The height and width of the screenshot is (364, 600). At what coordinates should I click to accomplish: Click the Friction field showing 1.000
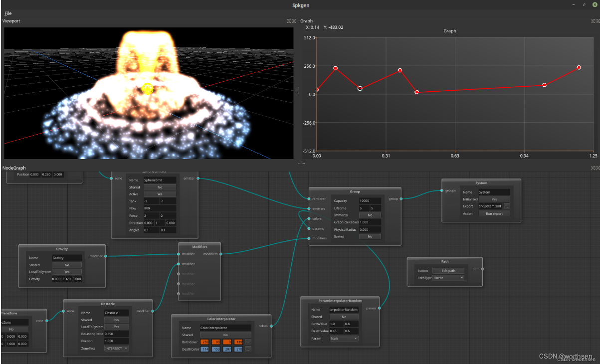click(116, 341)
